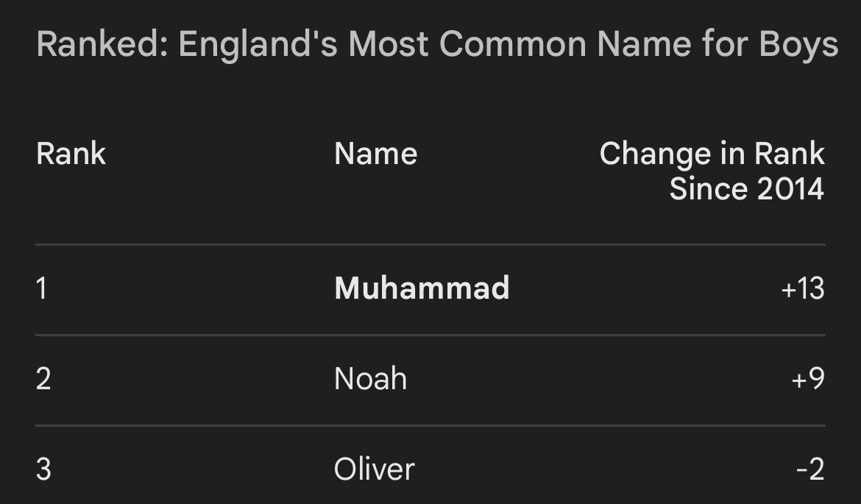Click the table title about England's boys names
Screen dimensions: 861x504
437,44
